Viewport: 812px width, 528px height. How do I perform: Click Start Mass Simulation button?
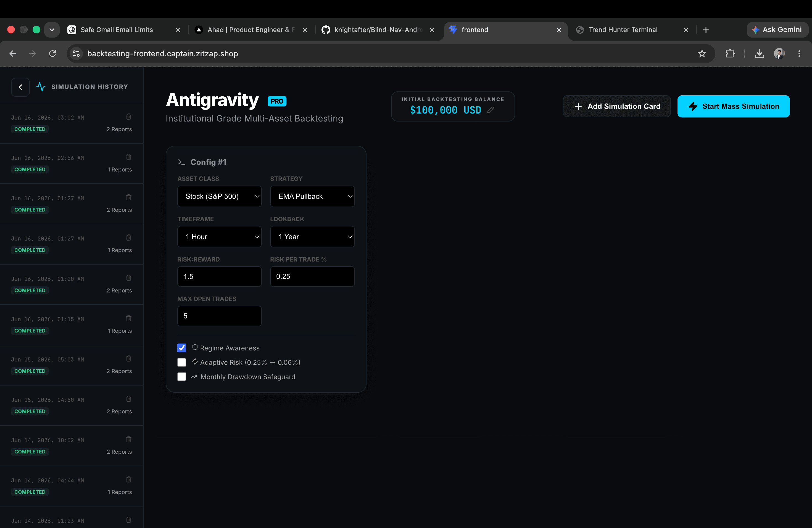coord(734,106)
